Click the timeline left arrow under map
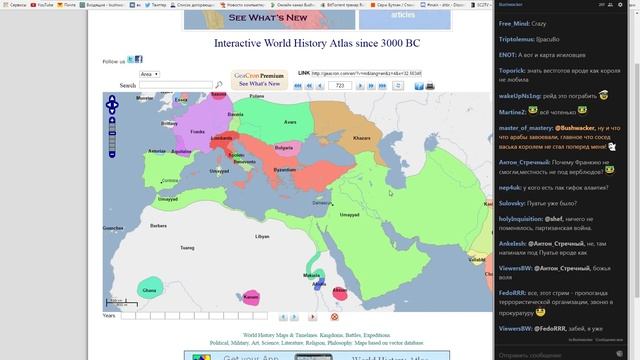 (283, 317)
